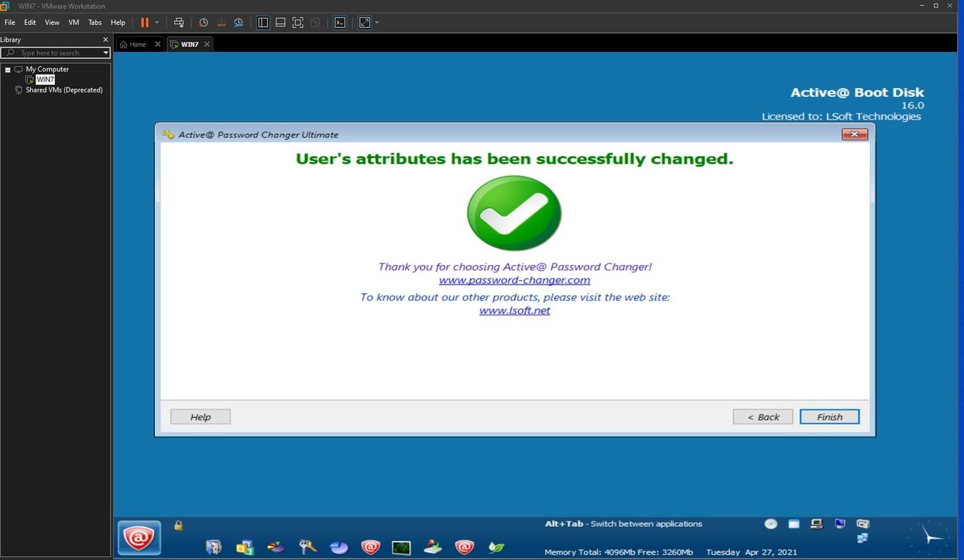Open the www.lsoft.net link
Screen dimensions: 964x560
pyautogui.click(x=514, y=310)
